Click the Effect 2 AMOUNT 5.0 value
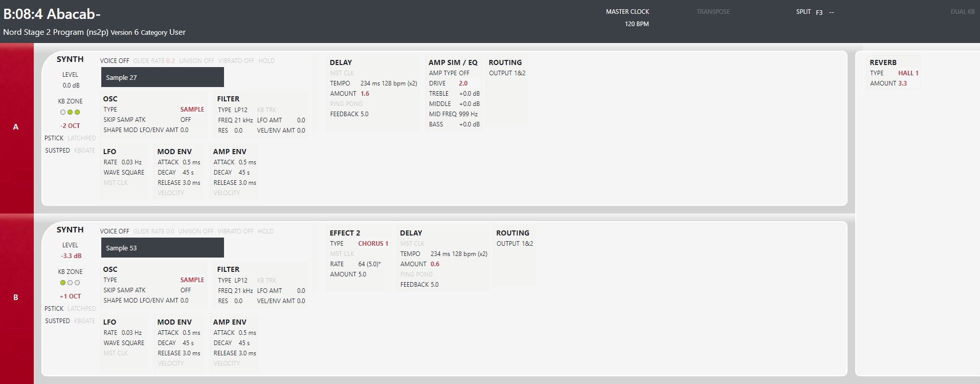Viewport: 980px width, 384px height. tap(362, 274)
